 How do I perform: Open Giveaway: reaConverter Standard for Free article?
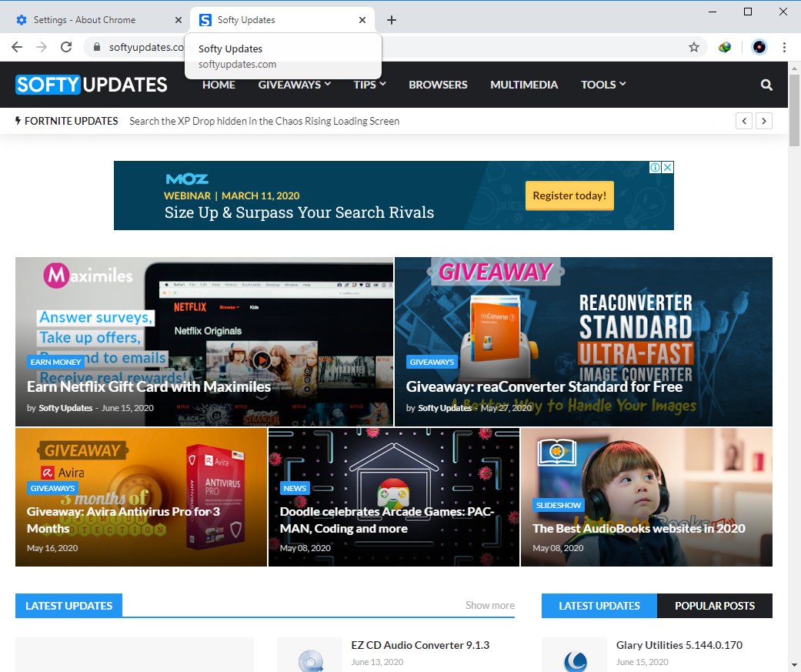click(x=544, y=387)
